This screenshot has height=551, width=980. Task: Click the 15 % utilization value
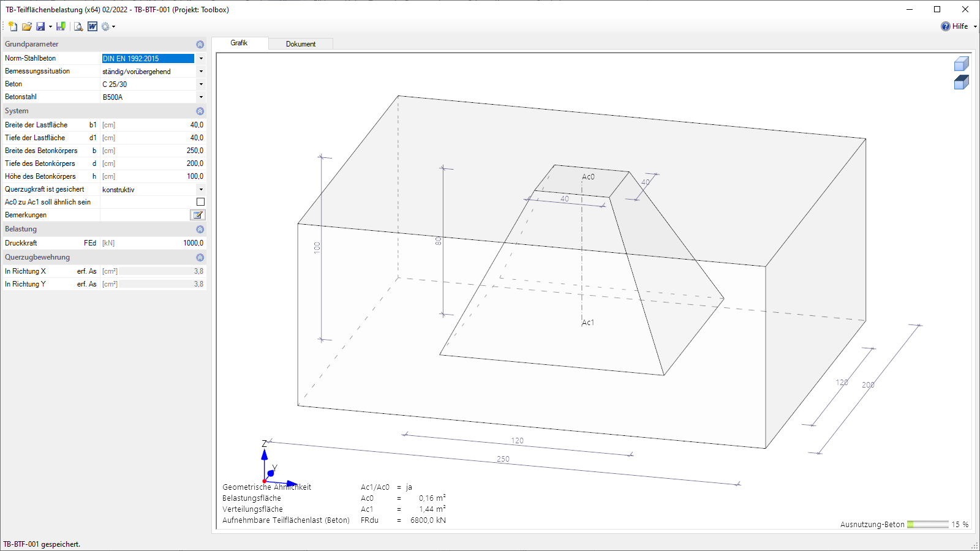point(960,525)
